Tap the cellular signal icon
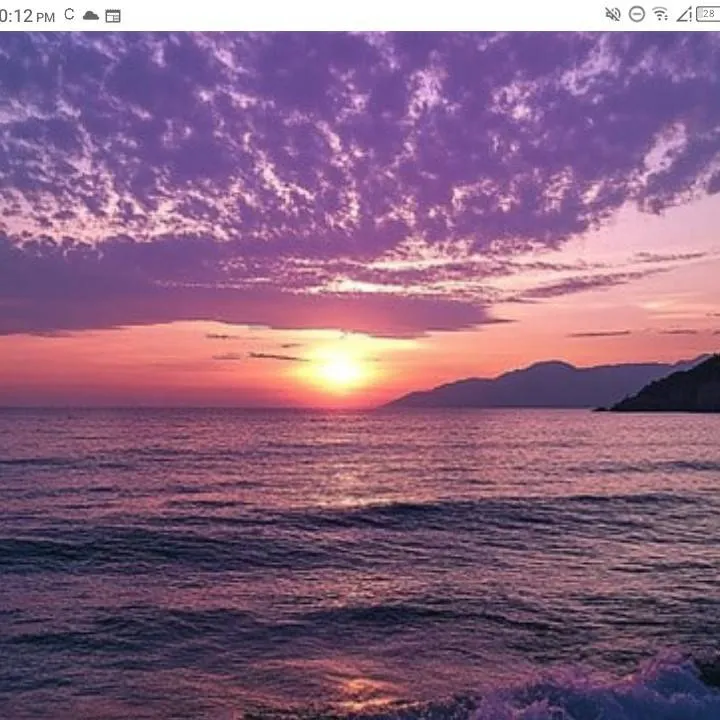 [684, 15]
